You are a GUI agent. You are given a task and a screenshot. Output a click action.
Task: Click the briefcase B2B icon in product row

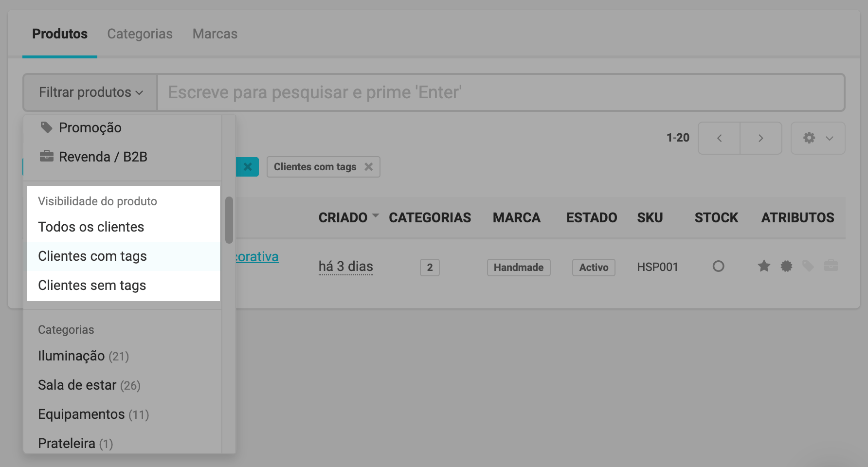[831, 266]
